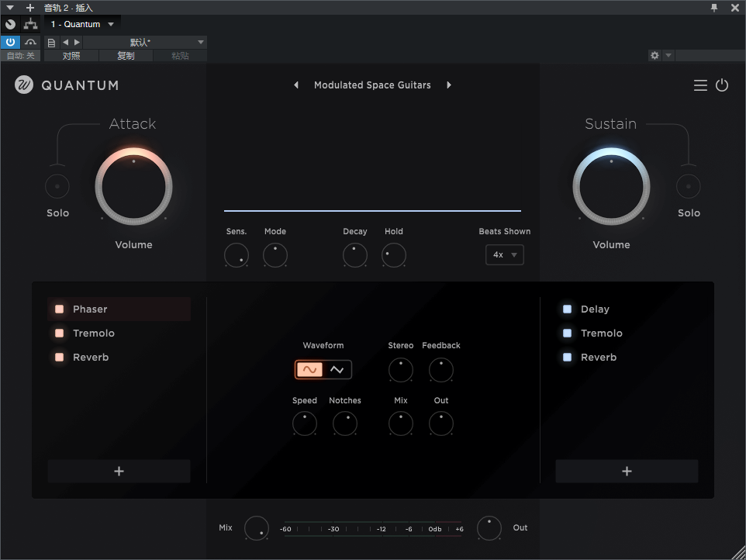Screen dimensions: 746x560
Task: Click the Mode knob
Action: 275,255
